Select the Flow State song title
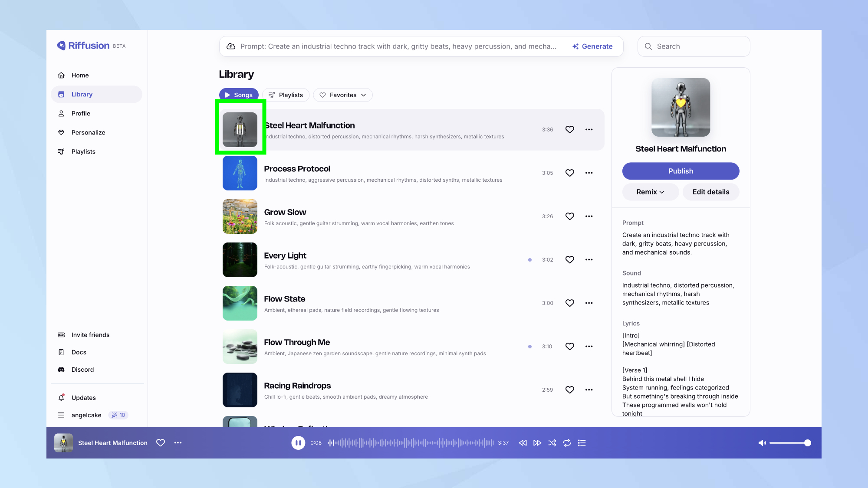Image resolution: width=868 pixels, height=488 pixels. [x=285, y=299]
